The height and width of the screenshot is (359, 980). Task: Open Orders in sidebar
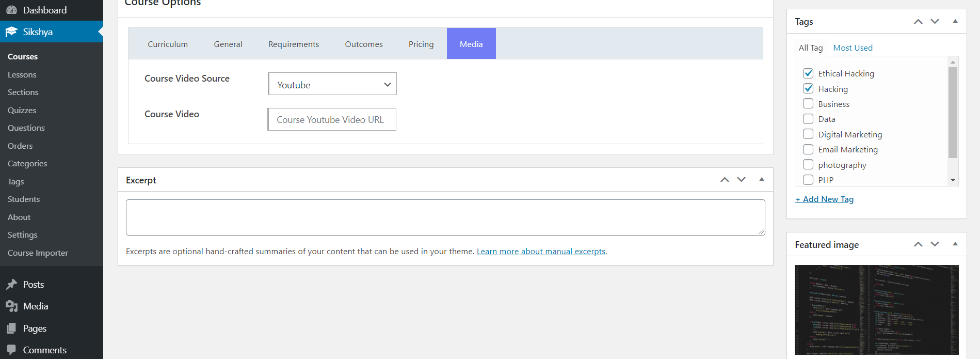(x=20, y=146)
